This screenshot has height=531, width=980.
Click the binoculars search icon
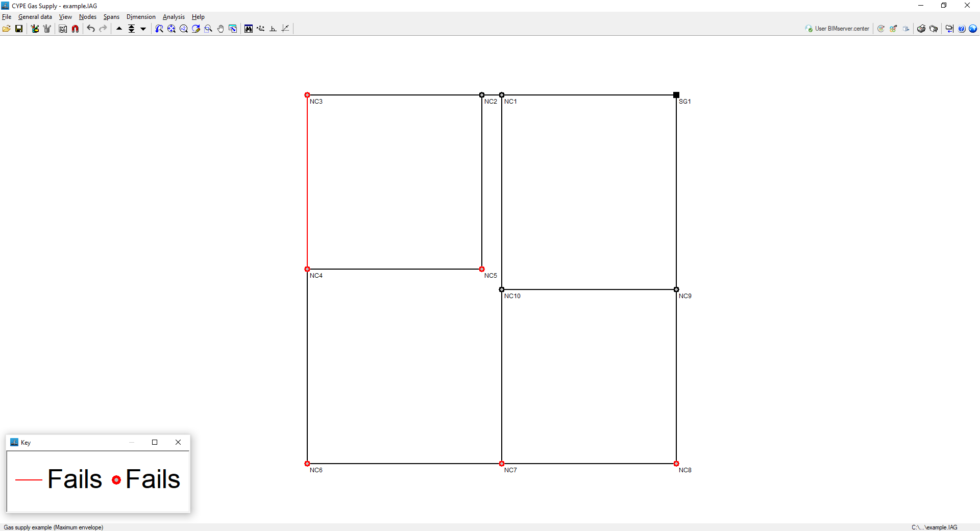click(249, 29)
